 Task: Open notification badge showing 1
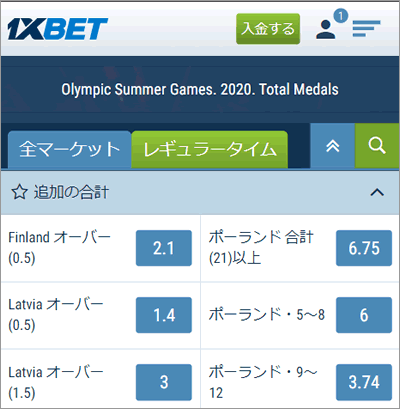click(340, 16)
